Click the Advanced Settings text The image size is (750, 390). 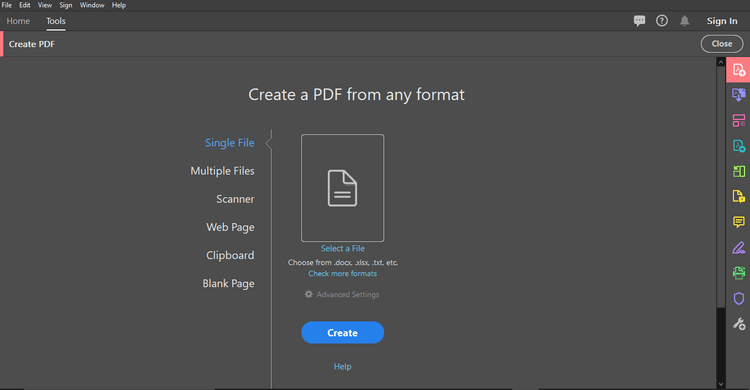348,294
